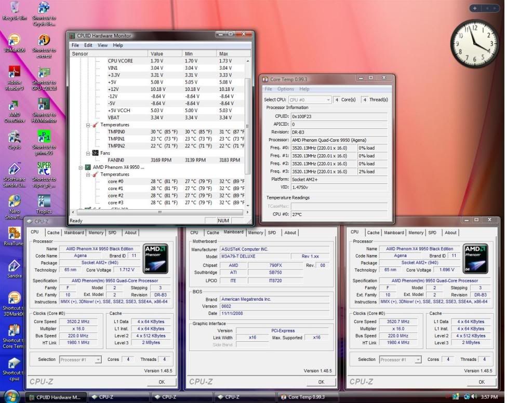Select the RivaTuner desktop icon
Image resolution: width=532 pixels, height=403 pixels.
14,236
